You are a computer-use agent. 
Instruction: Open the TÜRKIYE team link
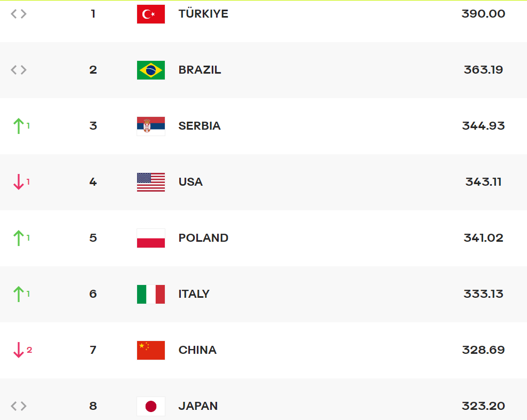point(203,14)
